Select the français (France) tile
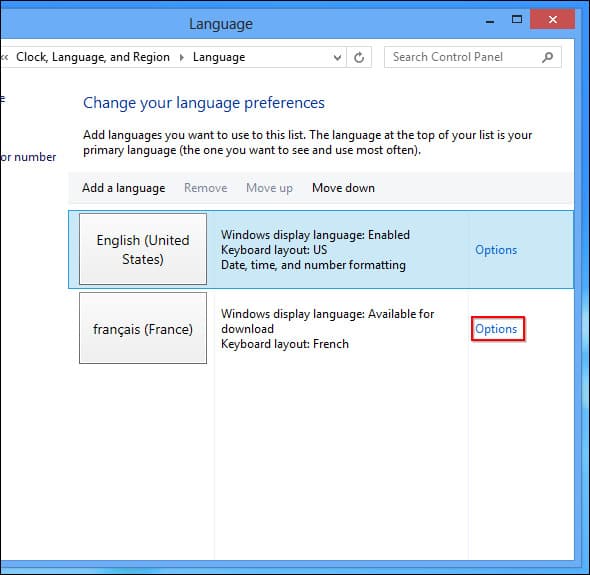Screen dimensions: 590x575 (x=143, y=328)
